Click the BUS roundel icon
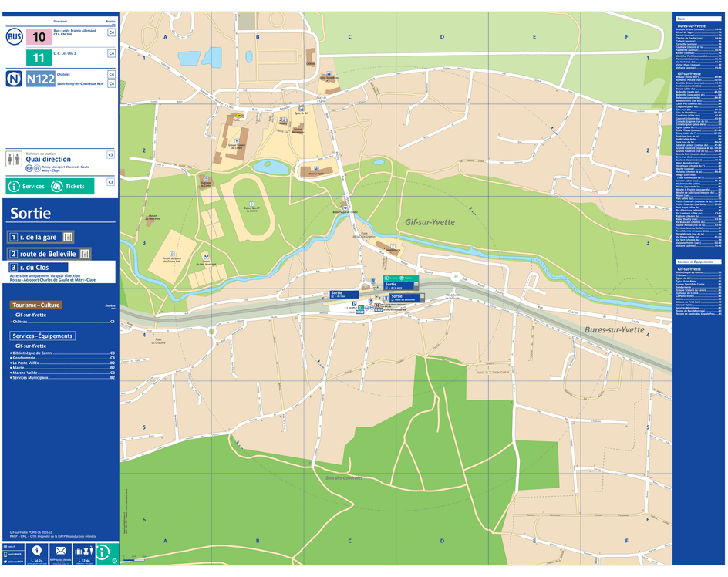Viewport: 728px width, 577px height. pos(14,36)
